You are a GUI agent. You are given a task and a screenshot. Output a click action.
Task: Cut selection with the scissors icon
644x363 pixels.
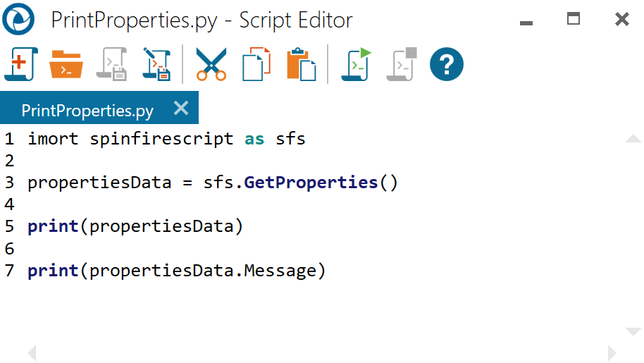click(x=211, y=66)
